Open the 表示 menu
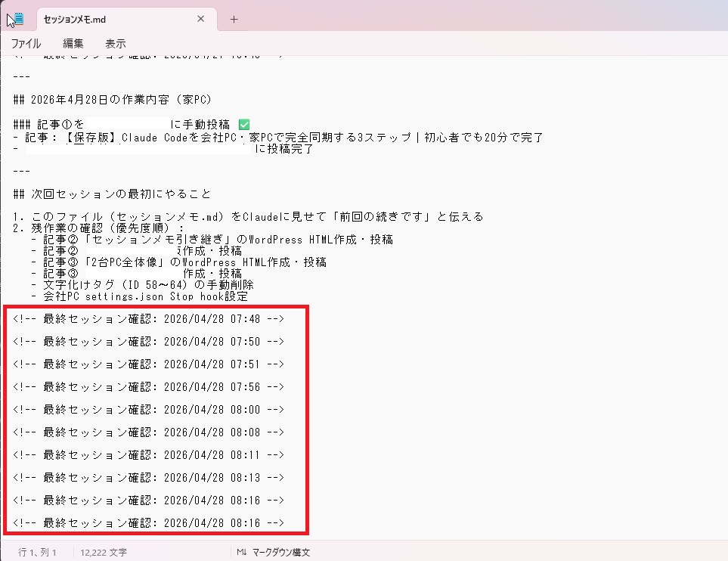The height and width of the screenshot is (561, 728). (x=115, y=43)
